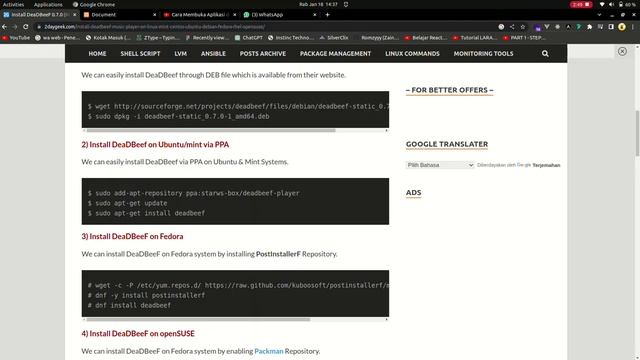This screenshot has width=640, height=360.
Task: Click the volume speaker icon
Action: tap(611, 4)
